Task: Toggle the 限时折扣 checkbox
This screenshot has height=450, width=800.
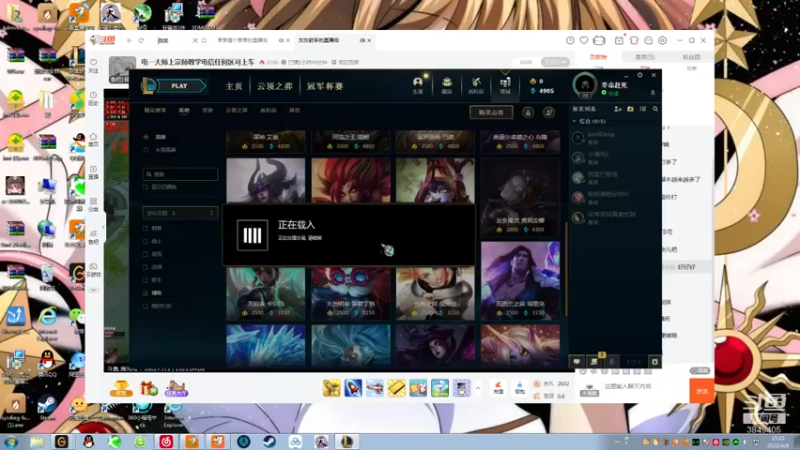Action: click(x=145, y=306)
